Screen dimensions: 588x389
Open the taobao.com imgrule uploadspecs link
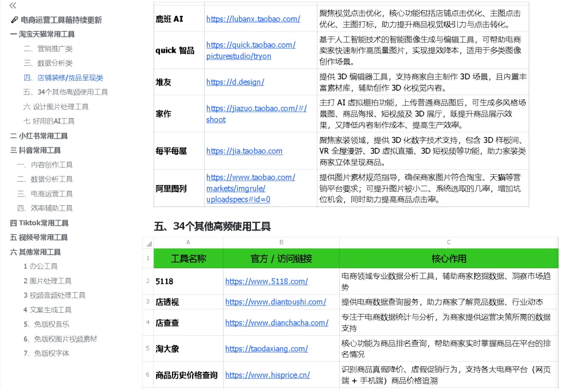250,188
